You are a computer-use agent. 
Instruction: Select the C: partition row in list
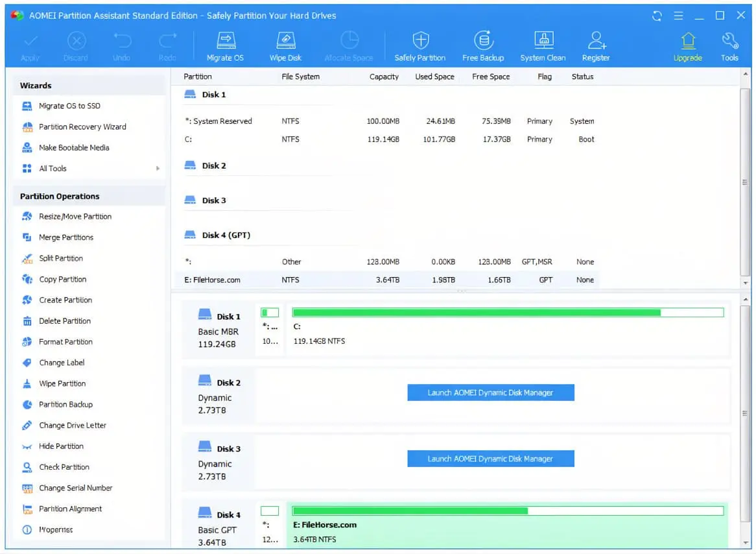tap(388, 139)
